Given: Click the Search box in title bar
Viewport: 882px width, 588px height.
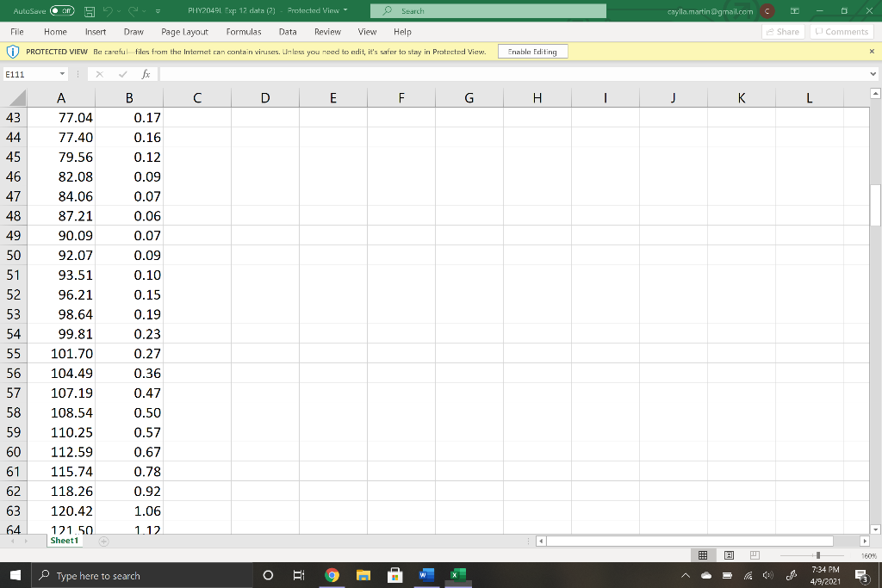Looking at the screenshot, I should (488, 10).
